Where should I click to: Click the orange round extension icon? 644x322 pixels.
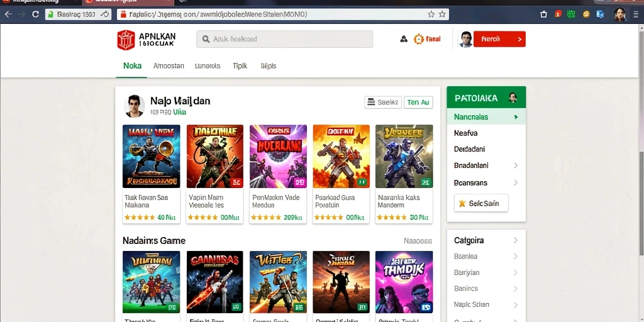coord(586,14)
